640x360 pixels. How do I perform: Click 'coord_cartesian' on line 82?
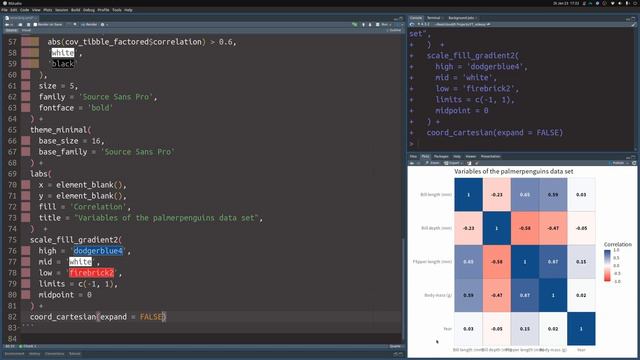click(x=62, y=317)
